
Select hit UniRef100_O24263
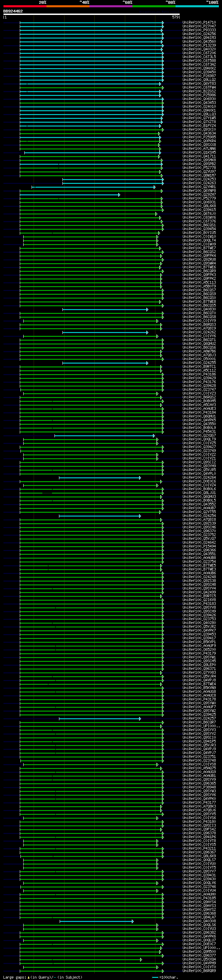click(x=199, y=183)
